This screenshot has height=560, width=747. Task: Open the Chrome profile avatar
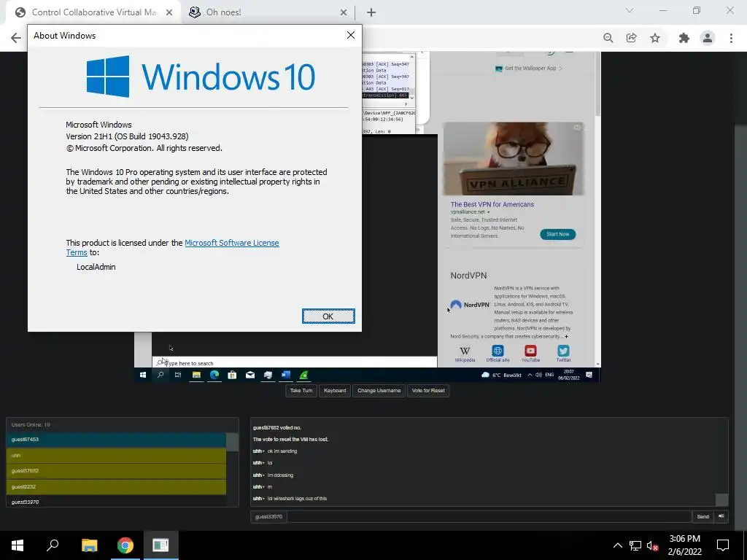(x=708, y=38)
